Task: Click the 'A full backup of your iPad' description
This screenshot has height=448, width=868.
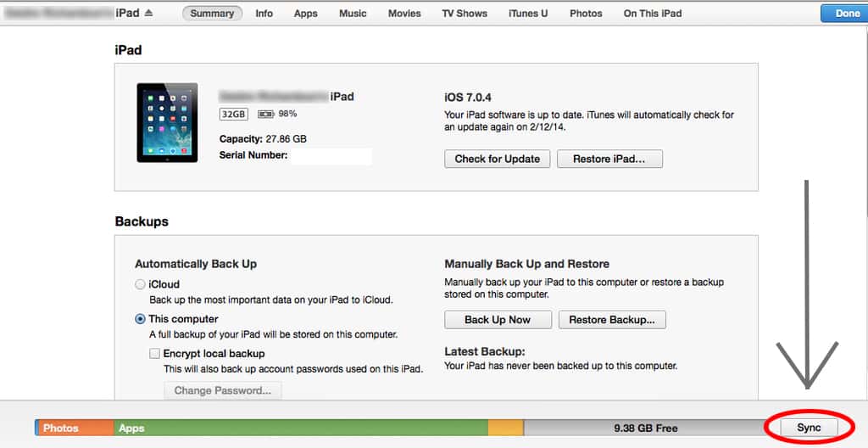Action: [x=274, y=334]
